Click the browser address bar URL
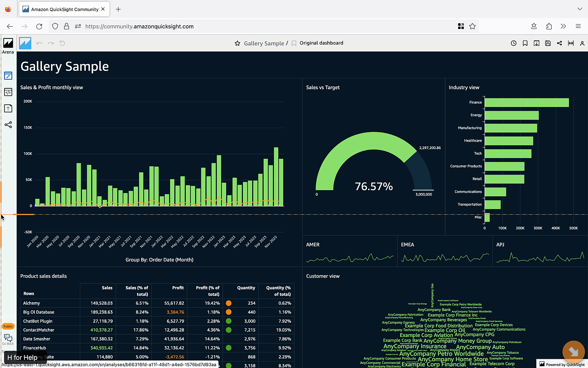The width and height of the screenshot is (588, 368). tap(140, 26)
